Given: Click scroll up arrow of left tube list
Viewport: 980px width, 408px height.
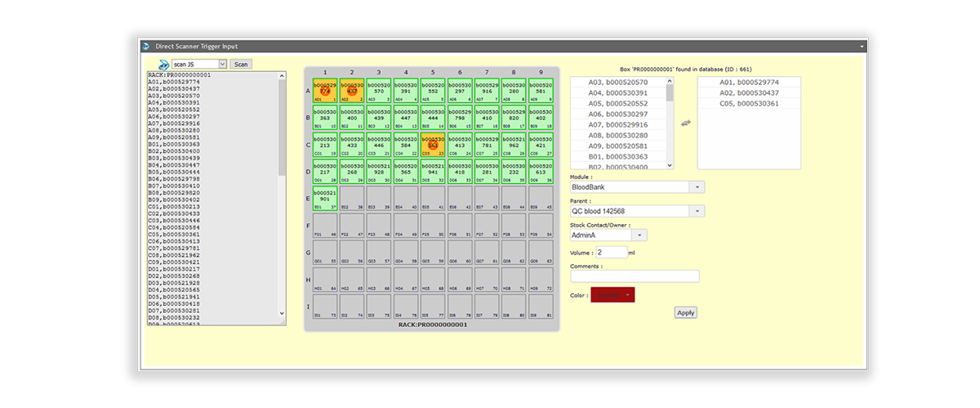Looking at the screenshot, I should (x=670, y=81).
